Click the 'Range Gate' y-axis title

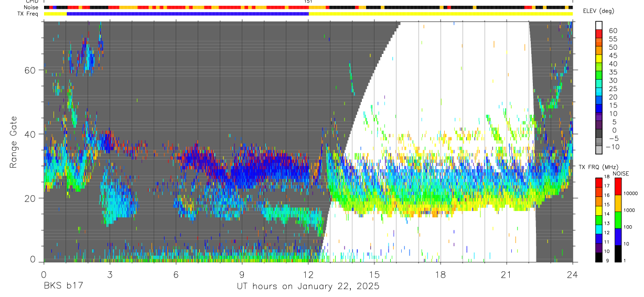coord(13,142)
